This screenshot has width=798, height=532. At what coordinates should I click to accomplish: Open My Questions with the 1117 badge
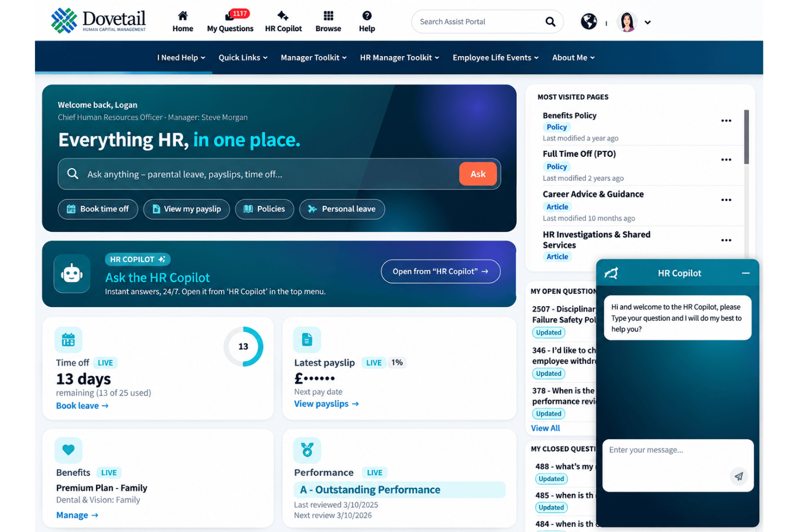point(230,22)
